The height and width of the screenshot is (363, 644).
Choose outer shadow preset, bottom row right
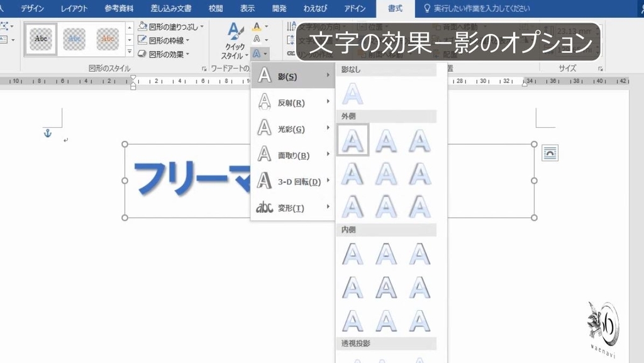tap(419, 206)
